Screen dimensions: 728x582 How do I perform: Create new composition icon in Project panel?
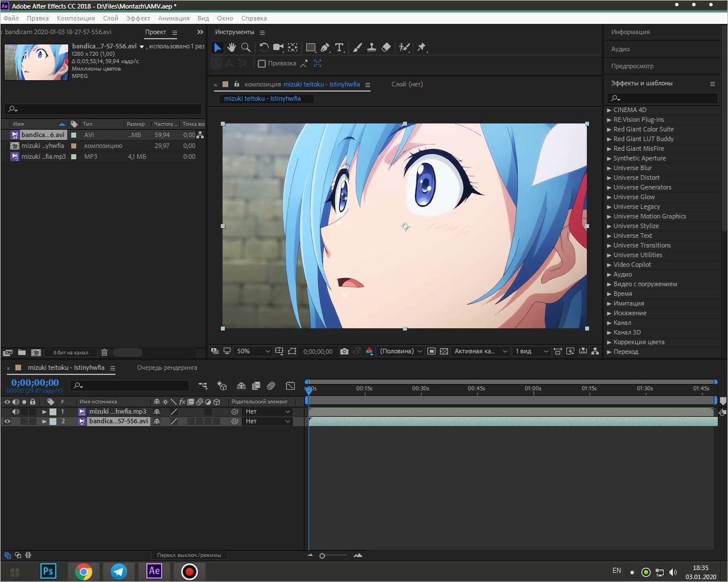(36, 353)
